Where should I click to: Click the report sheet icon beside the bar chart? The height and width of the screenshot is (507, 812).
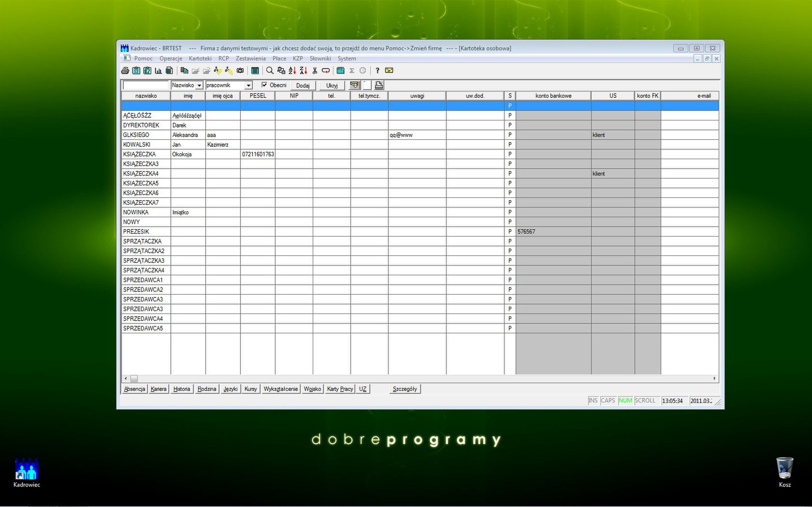point(169,71)
